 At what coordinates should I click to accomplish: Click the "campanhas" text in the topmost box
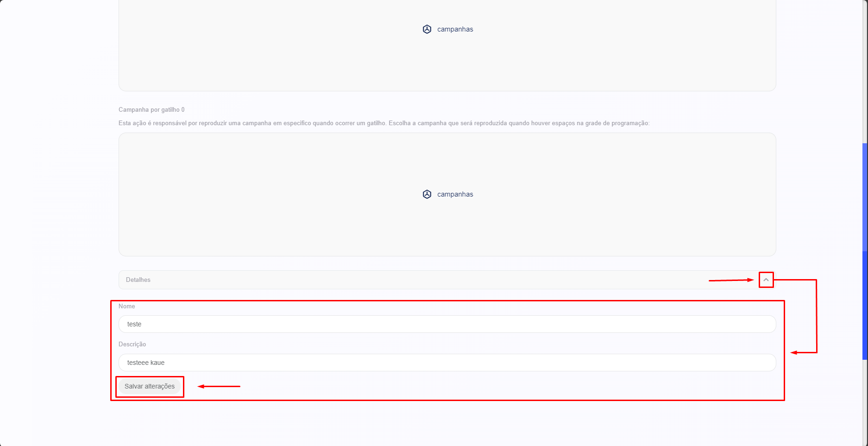click(x=455, y=29)
